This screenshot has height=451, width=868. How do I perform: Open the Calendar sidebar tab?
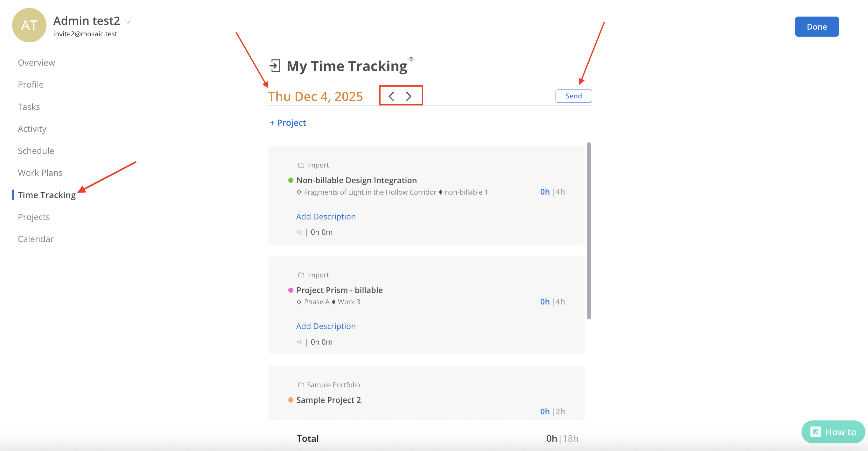(x=36, y=239)
